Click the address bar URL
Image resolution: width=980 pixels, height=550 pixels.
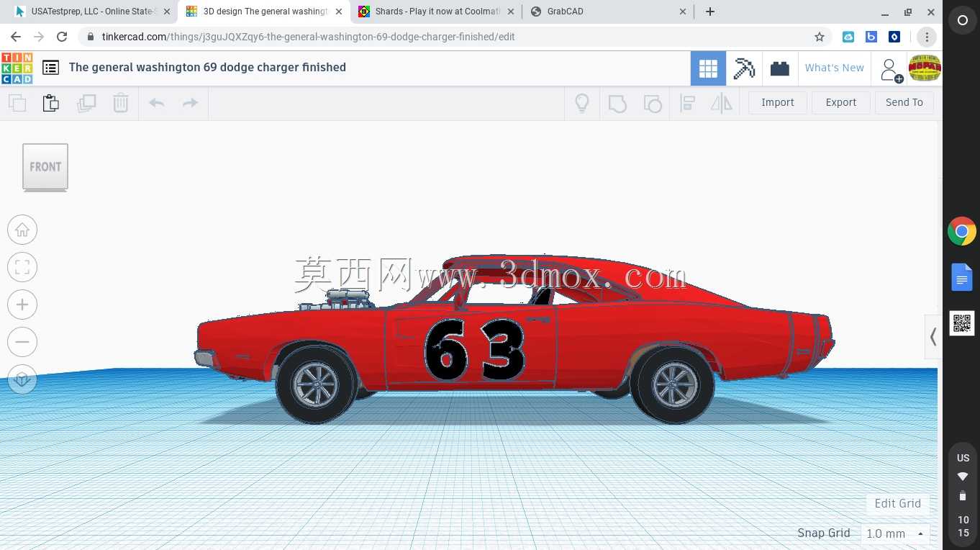pyautogui.click(x=309, y=37)
